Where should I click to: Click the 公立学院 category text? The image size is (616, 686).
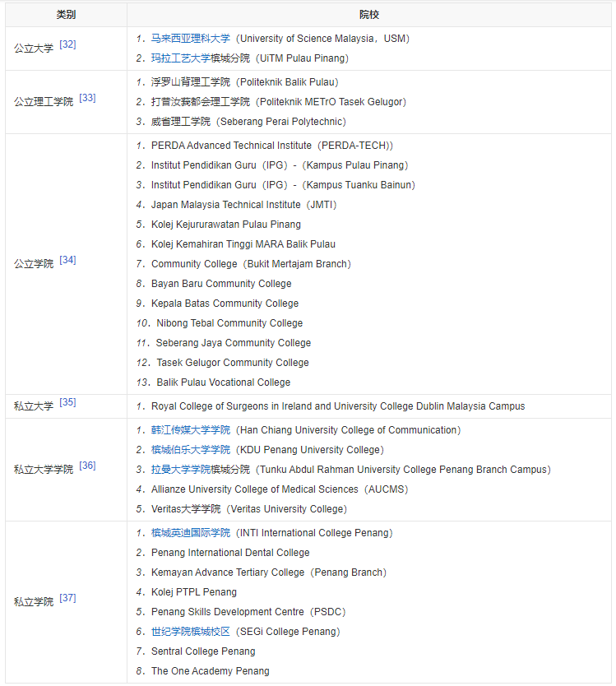point(34,264)
